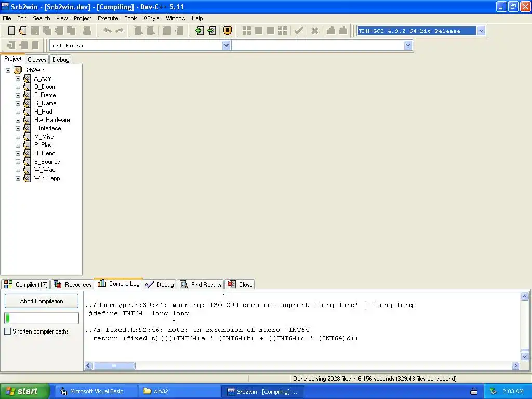Click the Debug checkmark toolbar icon
532x399 pixels.
click(299, 31)
